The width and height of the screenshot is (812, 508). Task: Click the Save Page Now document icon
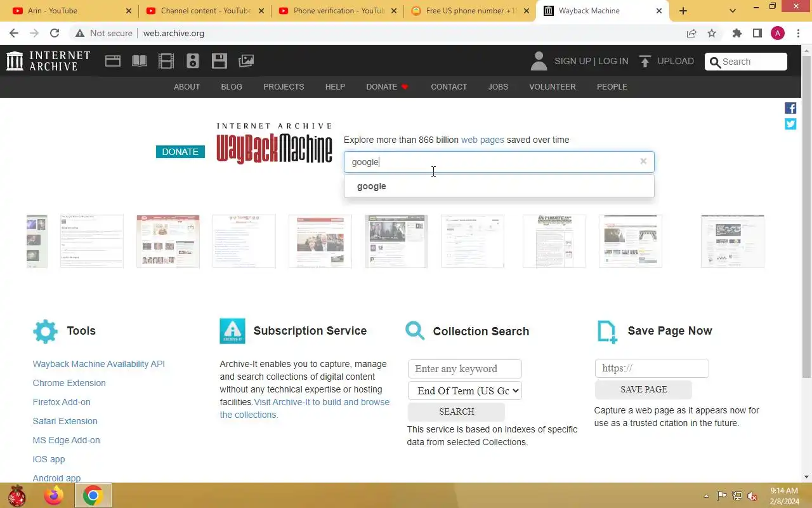tap(607, 331)
